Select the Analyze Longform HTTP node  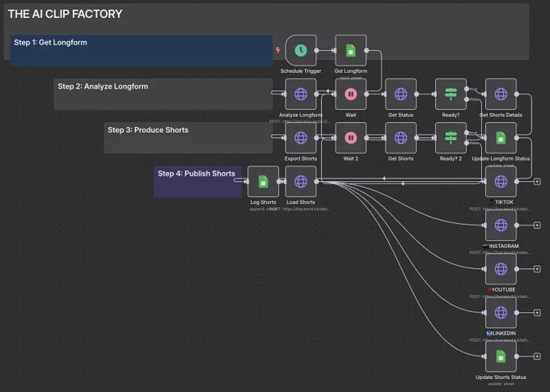(301, 94)
